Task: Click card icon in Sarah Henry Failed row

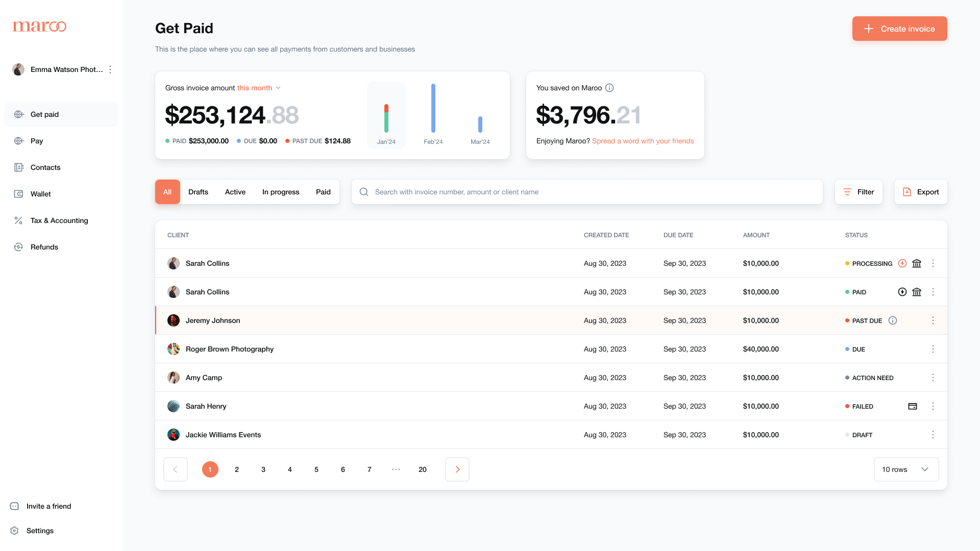Action: pyautogui.click(x=913, y=406)
